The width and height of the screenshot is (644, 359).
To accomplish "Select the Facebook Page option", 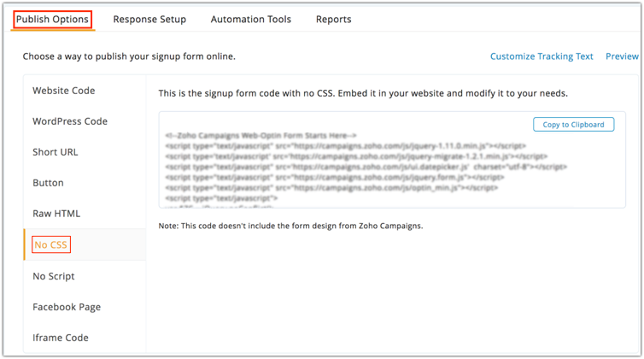I will click(x=67, y=307).
